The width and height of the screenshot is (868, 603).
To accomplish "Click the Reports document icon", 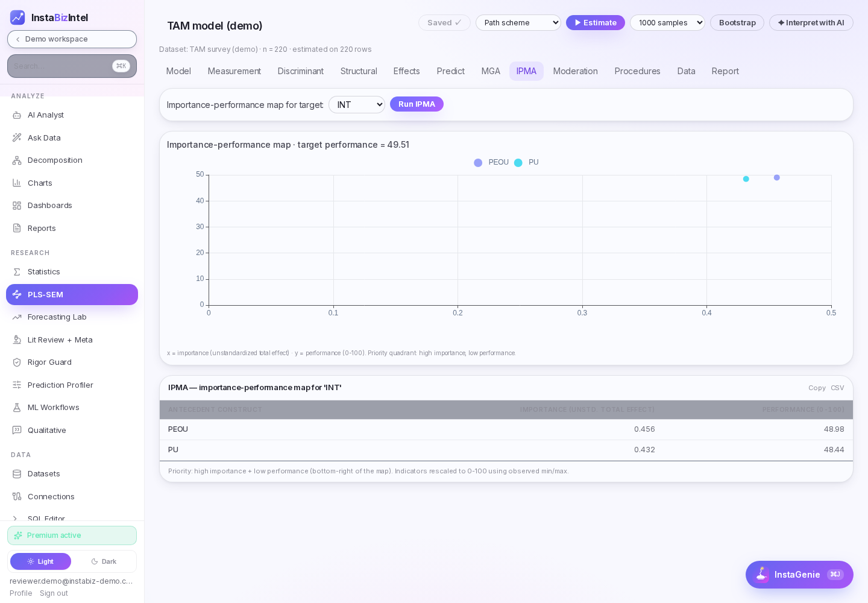I will [x=17, y=228].
